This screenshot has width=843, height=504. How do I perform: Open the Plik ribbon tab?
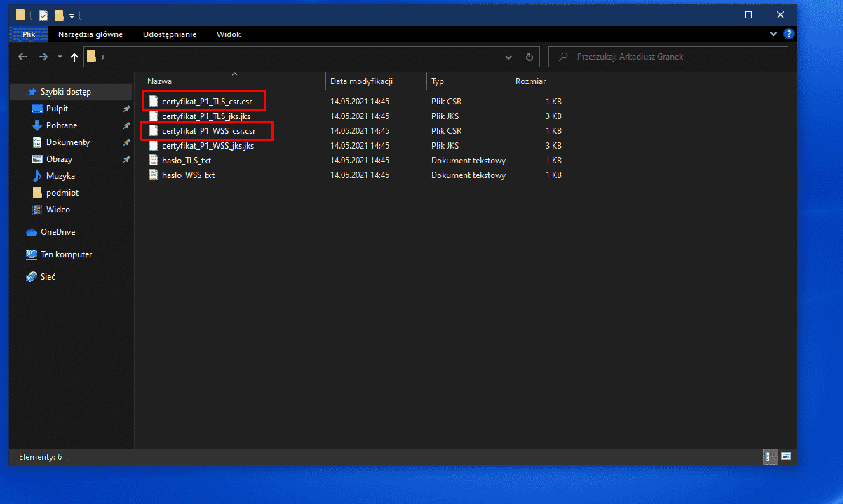(x=28, y=34)
